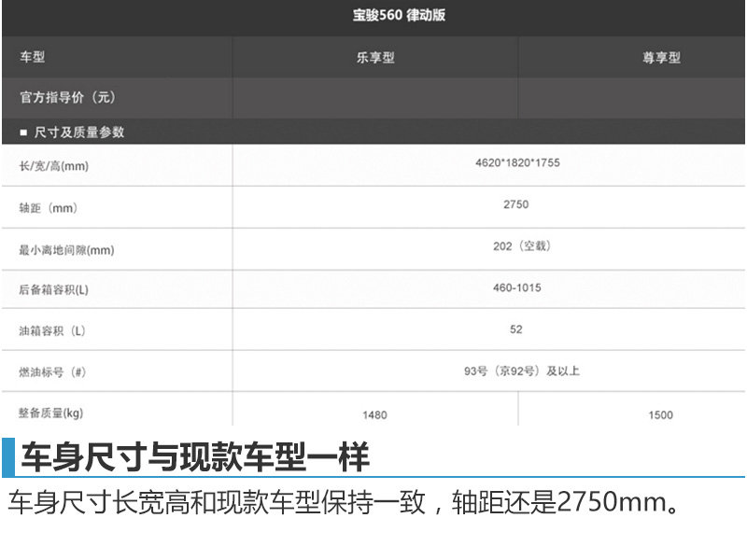Click the "乐享型" column header
747x560 pixels.
[375, 58]
